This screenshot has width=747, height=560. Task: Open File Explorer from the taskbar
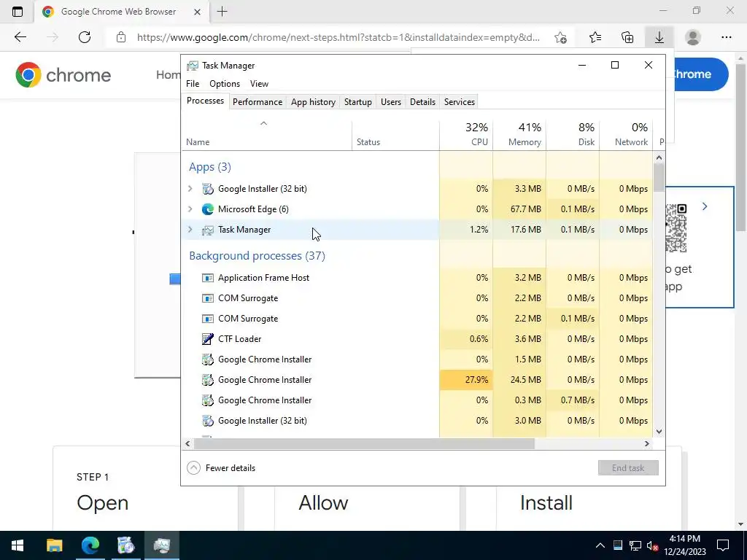pos(54,545)
